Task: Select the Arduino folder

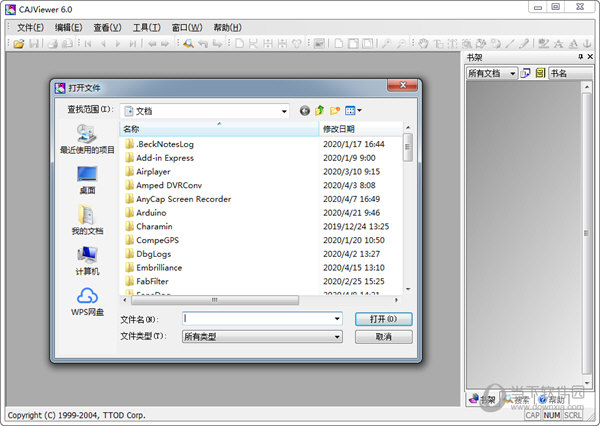Action: pyautogui.click(x=146, y=213)
